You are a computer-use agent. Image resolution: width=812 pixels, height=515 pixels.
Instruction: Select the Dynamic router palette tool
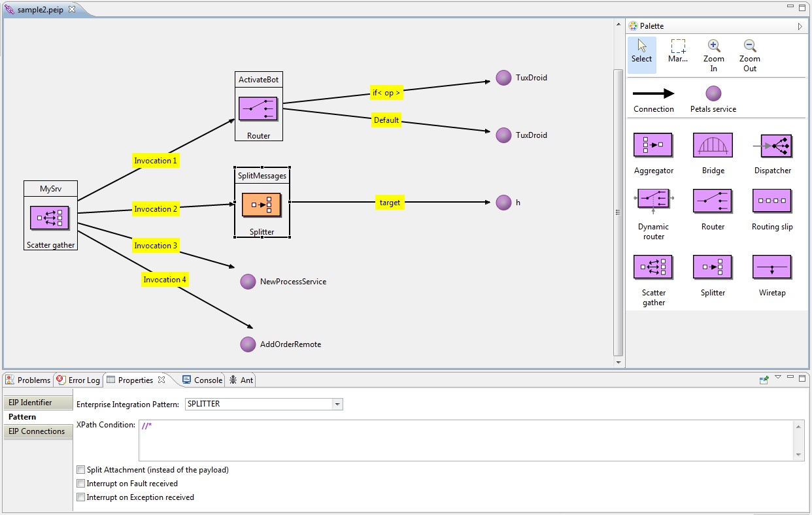click(x=653, y=202)
